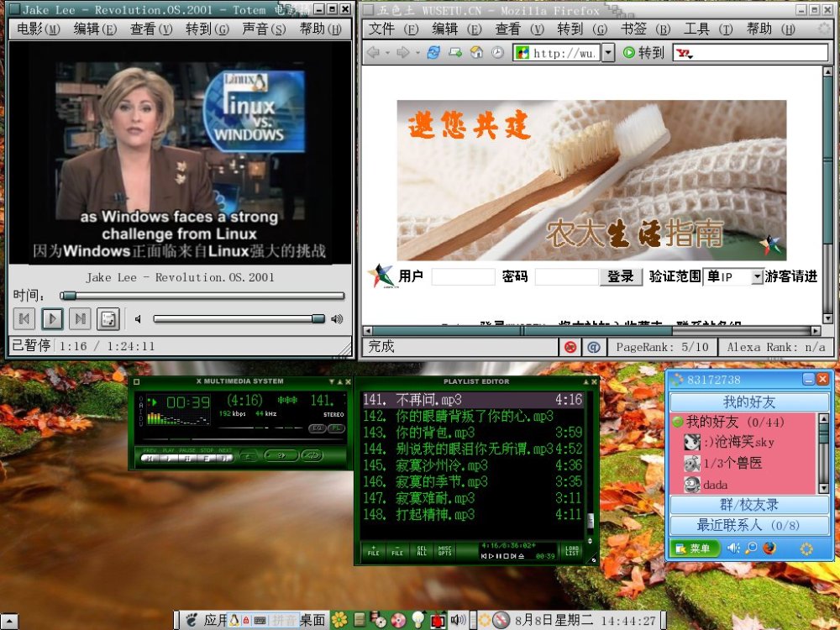Screen dimensions: 840x630
Task: Open the URL bar dropdown arrow in Firefox
Action: (608, 52)
